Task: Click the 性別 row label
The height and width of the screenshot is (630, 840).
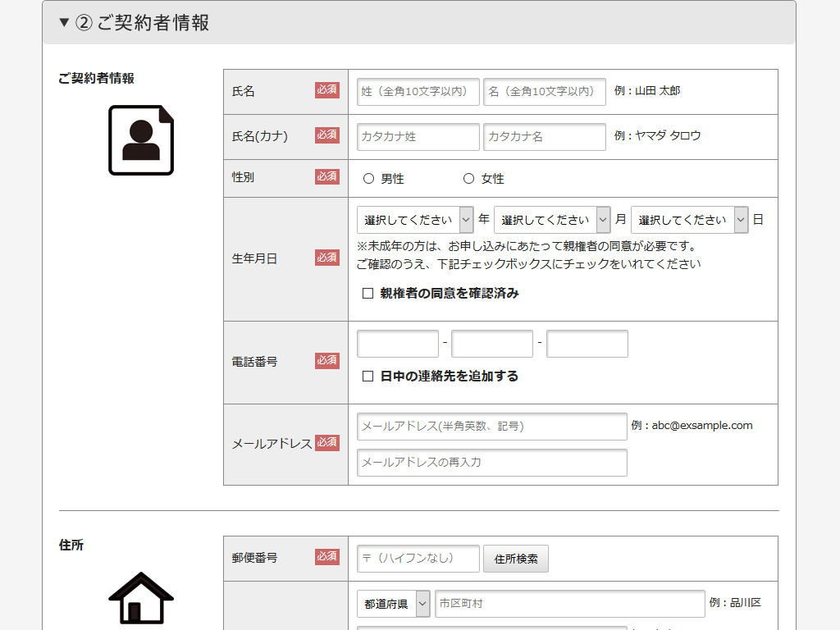Action: 243,177
